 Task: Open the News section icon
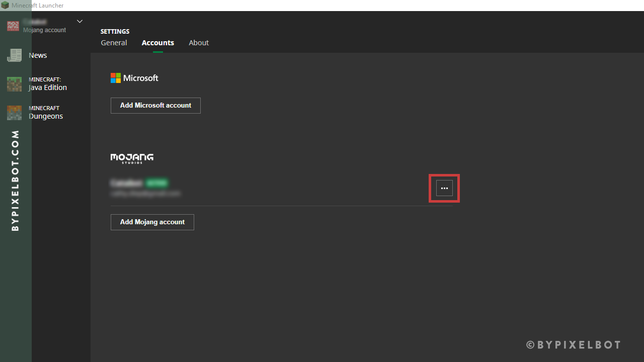(x=14, y=55)
